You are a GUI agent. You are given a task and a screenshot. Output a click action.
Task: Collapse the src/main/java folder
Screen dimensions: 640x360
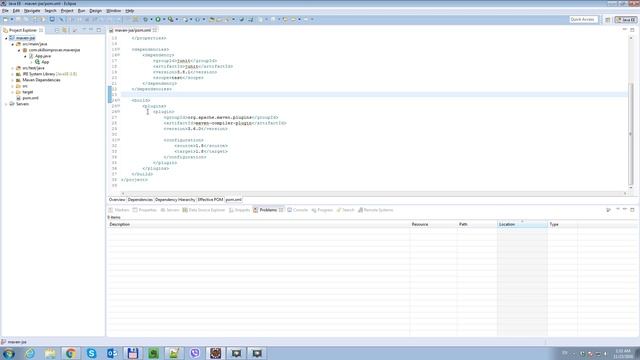tap(12, 44)
